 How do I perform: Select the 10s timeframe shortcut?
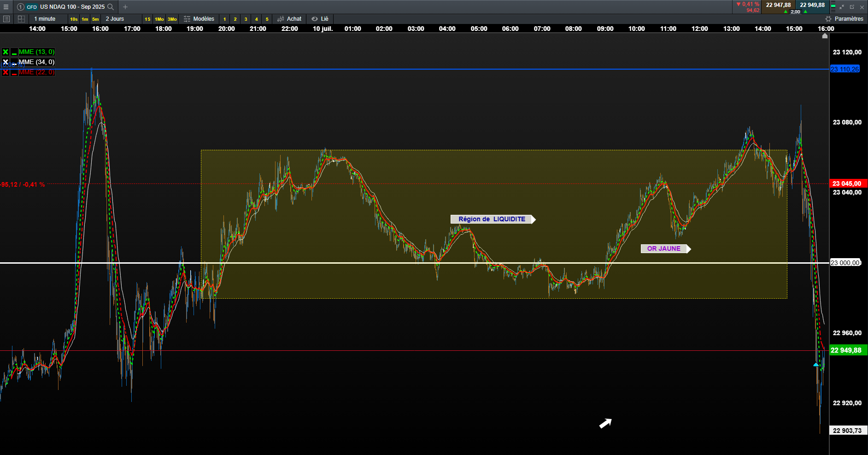pyautogui.click(x=74, y=19)
